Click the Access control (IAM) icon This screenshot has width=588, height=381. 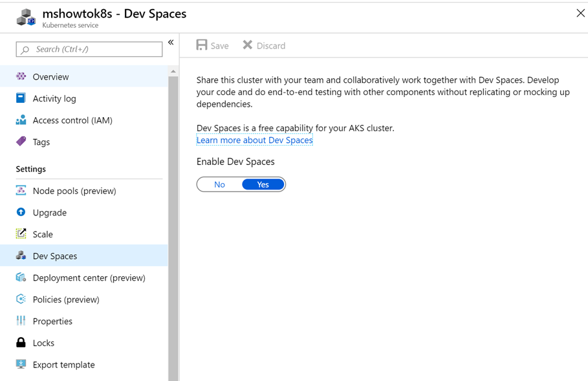[21, 120]
